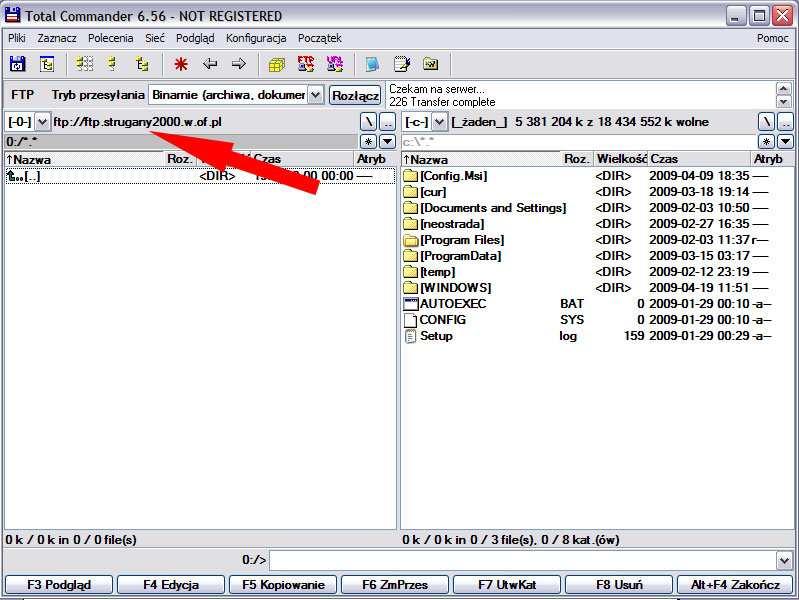Click the Rozłącz disconnect button
The height and width of the screenshot is (600, 799).
pos(355,95)
